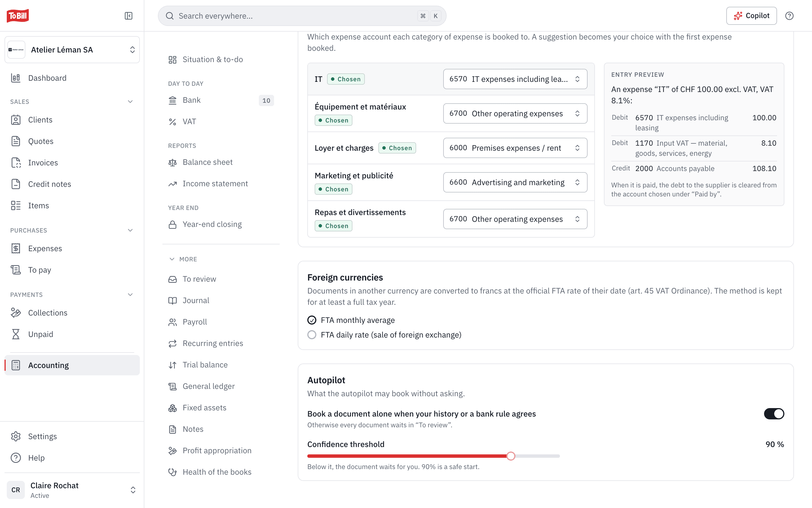Open Collections hand-coins icon
Viewport: 812px width, 508px height.
(16, 313)
